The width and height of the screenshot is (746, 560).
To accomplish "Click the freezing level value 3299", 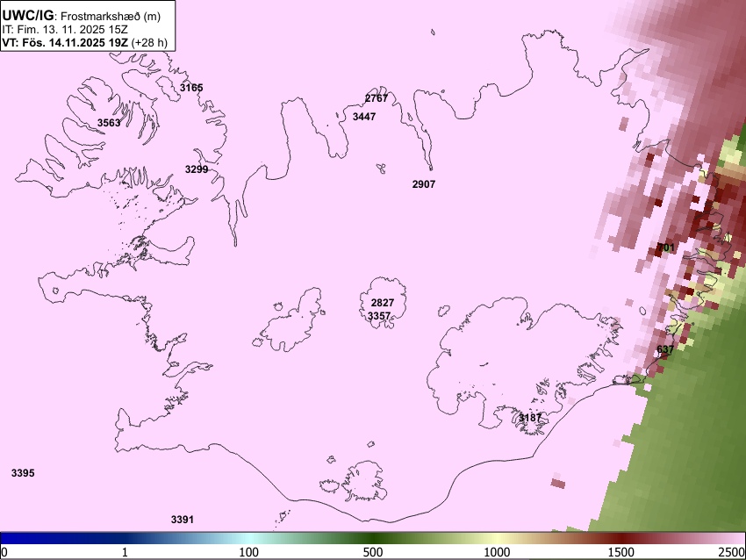I will [x=197, y=169].
